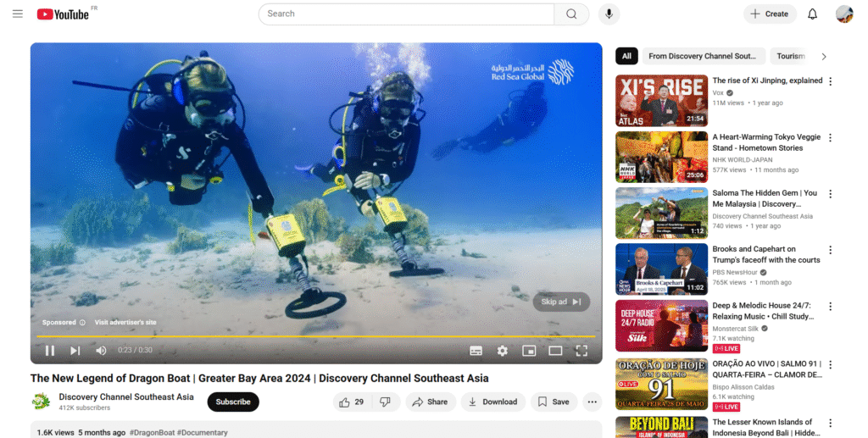
Task: Toggle theater mode view
Action: click(x=555, y=351)
